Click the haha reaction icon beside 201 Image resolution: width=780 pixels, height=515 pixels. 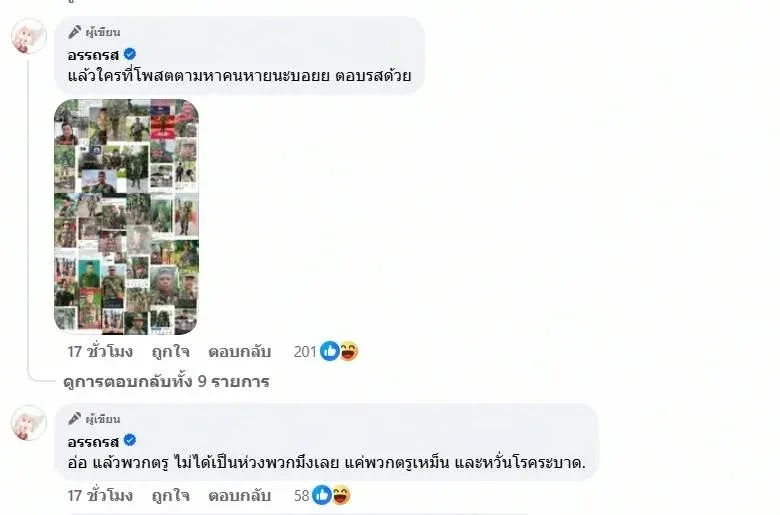[x=349, y=351]
